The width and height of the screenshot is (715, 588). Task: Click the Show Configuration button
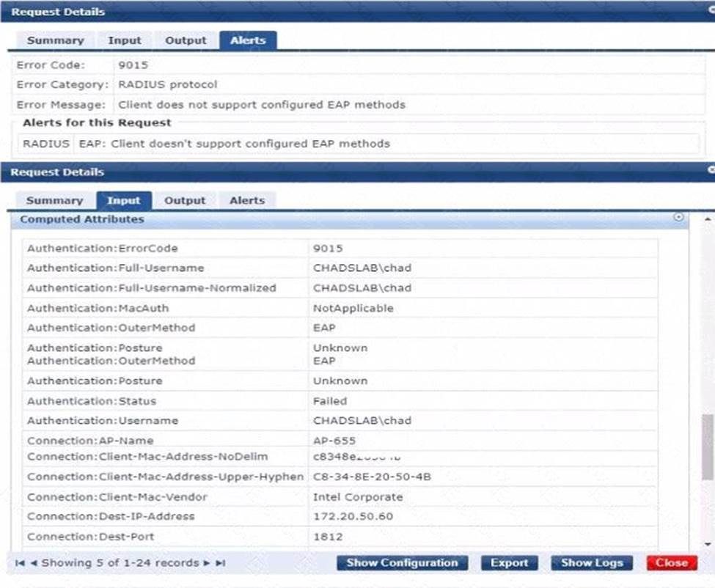(402, 563)
